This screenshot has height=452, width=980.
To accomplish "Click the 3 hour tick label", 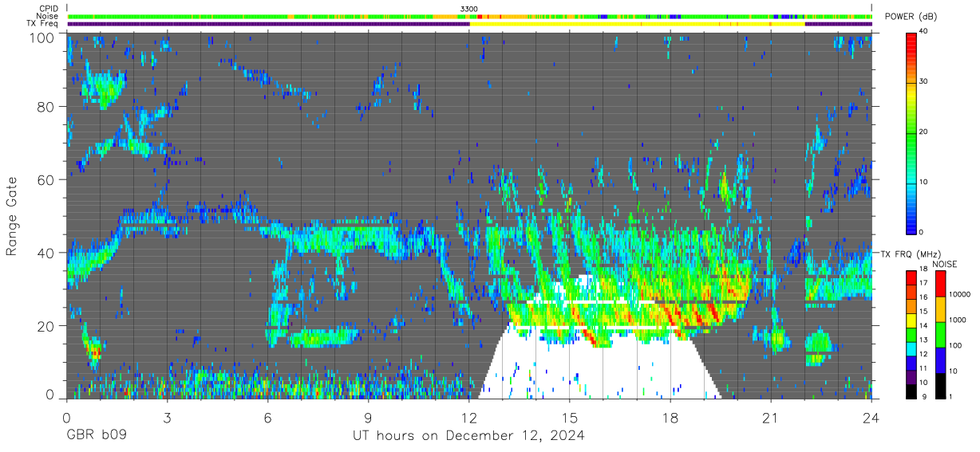I will tap(167, 417).
